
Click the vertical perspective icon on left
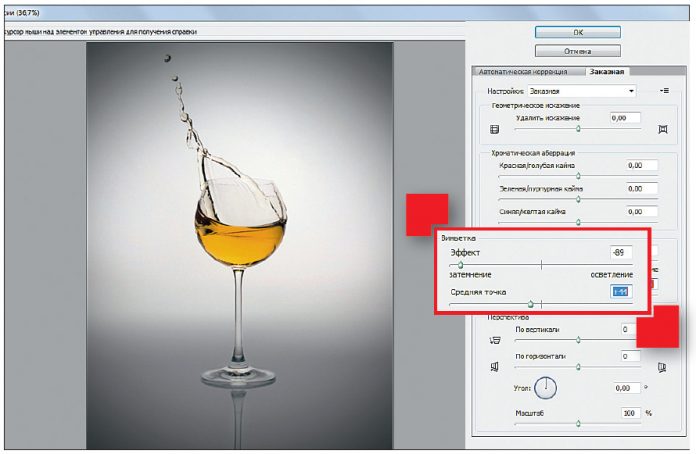click(x=493, y=340)
